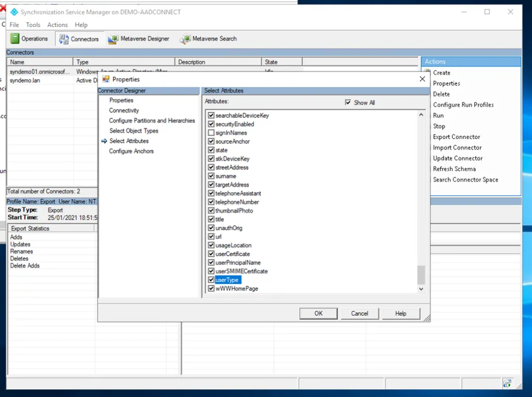Open the Actions menu

click(x=57, y=25)
